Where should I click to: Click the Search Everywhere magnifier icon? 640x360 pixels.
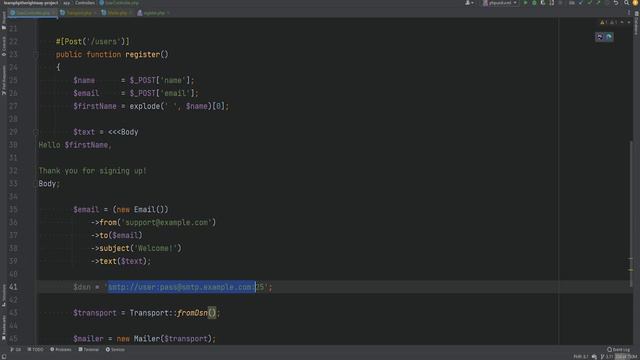tap(627, 3)
